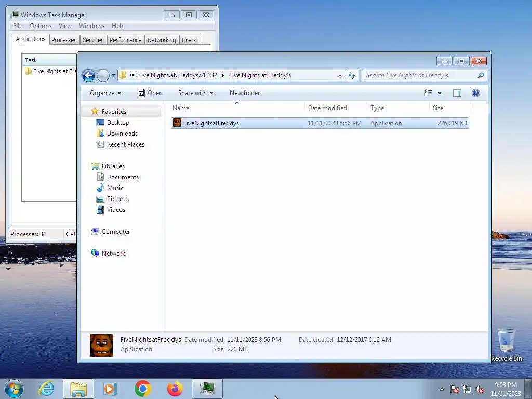Open Downloads in Favorites
Viewport: 532px width, 399px height.
tap(122, 134)
